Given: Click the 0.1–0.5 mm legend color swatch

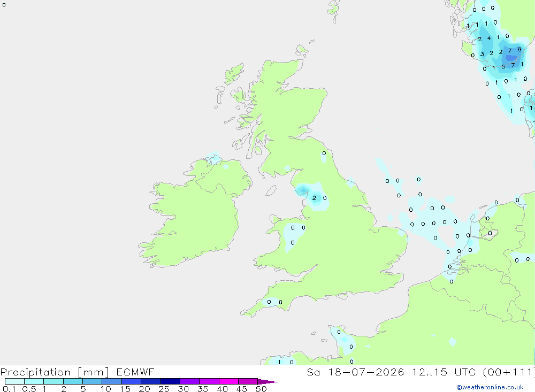Looking at the screenshot, I should coord(14,381).
